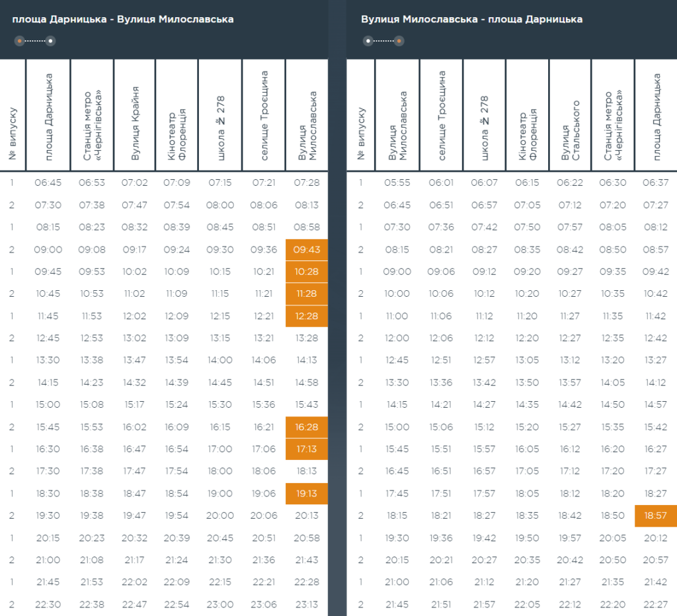The height and width of the screenshot is (616, 677).
Task: Click the orange end dot in the Вулиця Милославська - площа Дарницька header
Action: (399, 41)
